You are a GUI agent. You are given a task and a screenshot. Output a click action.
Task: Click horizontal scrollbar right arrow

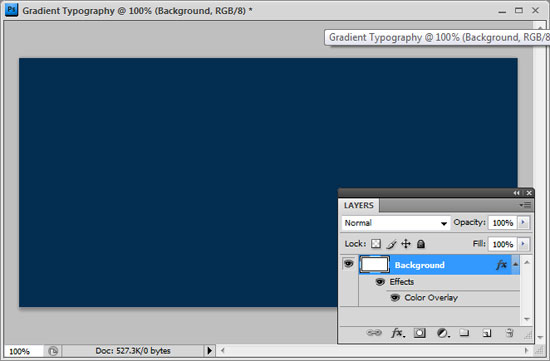[x=526, y=350]
